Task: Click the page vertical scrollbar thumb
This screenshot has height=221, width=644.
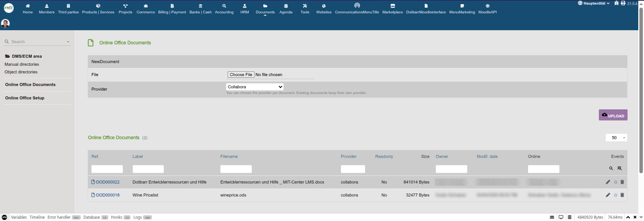Action: [641, 90]
